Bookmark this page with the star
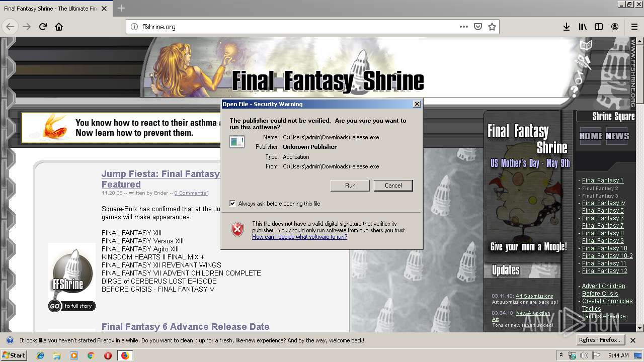Image resolution: width=644 pixels, height=362 pixels. tap(492, 27)
